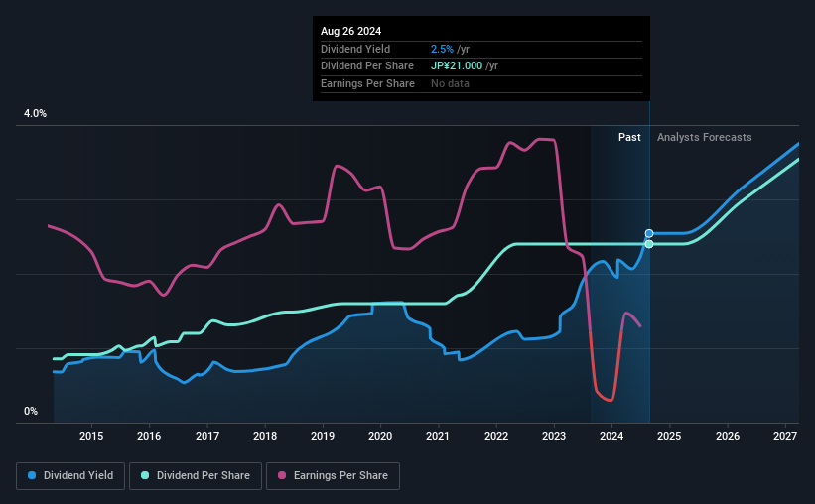Click the 2.5% dividend yield value in tooltip
815x504 pixels.
click(442, 49)
